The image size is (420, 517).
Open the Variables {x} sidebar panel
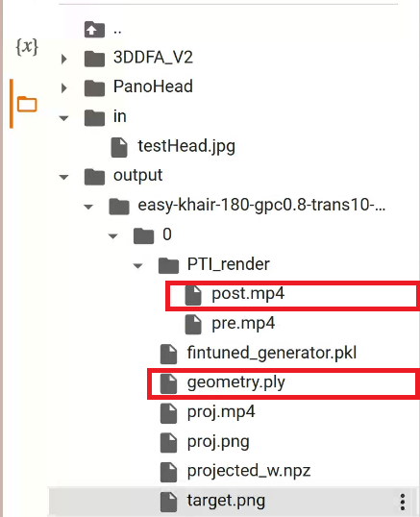[27, 47]
